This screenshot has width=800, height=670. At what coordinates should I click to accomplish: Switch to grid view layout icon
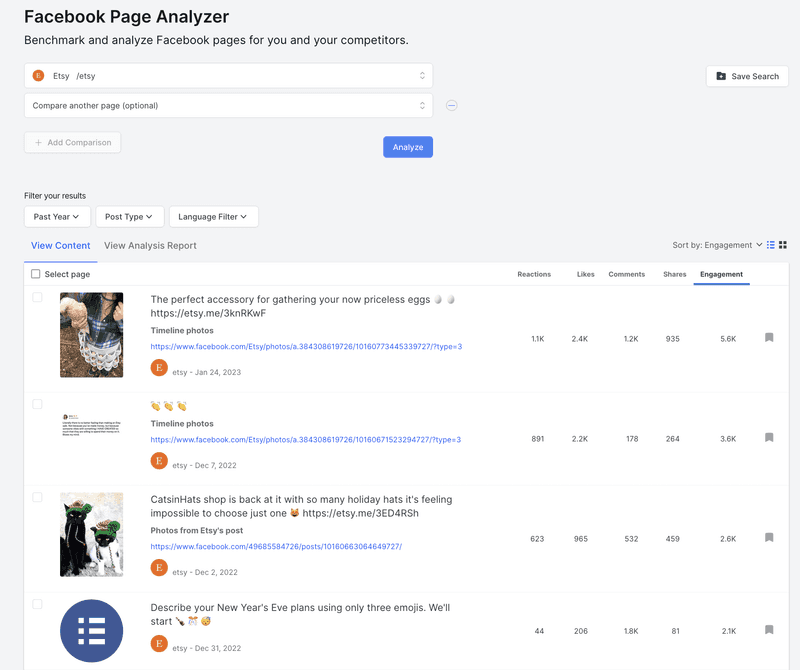pyautogui.click(x=783, y=245)
